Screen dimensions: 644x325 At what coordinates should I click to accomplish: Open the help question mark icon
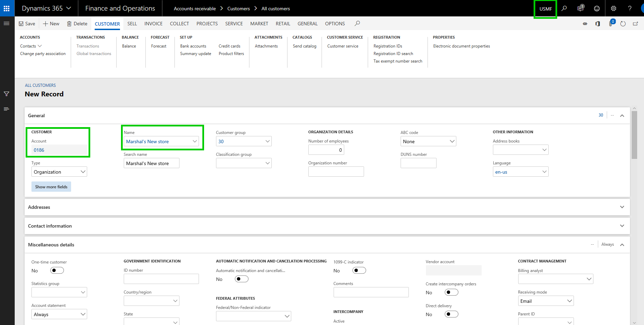click(x=630, y=8)
